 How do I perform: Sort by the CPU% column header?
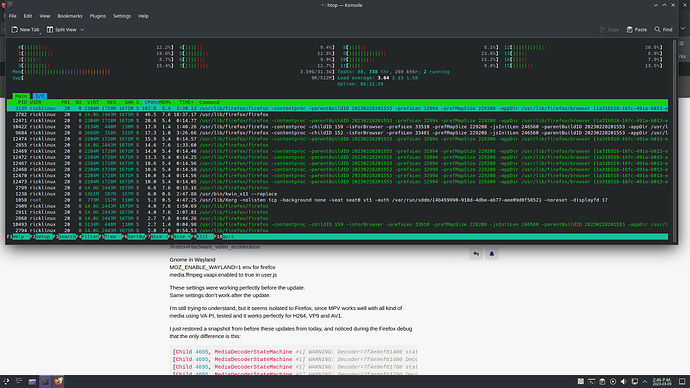pyautogui.click(x=151, y=102)
